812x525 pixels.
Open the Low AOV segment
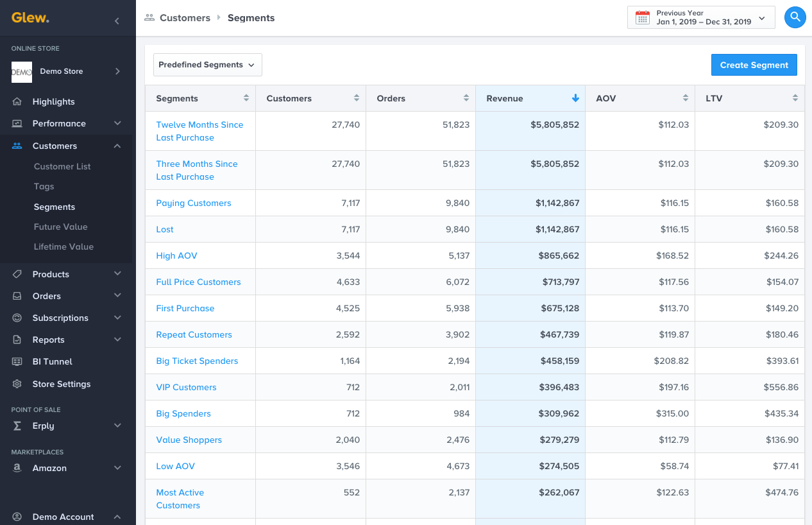point(176,466)
